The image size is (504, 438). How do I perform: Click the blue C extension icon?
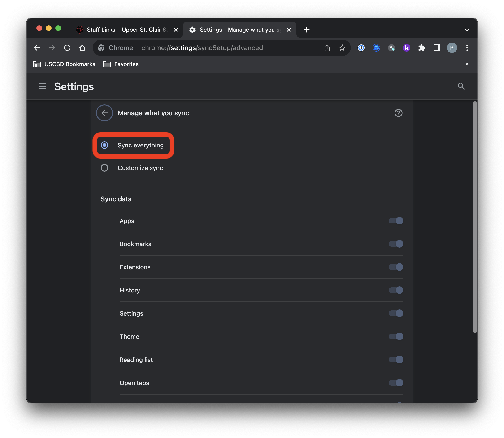click(x=376, y=48)
